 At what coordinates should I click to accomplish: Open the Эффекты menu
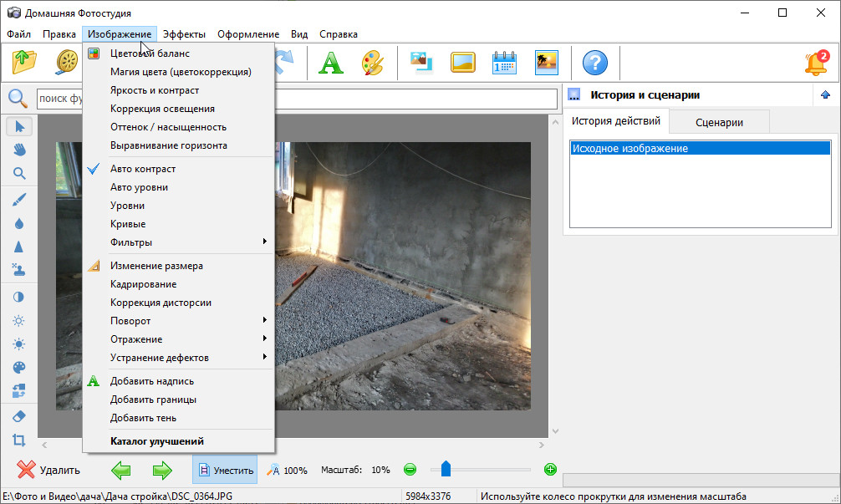coord(184,34)
